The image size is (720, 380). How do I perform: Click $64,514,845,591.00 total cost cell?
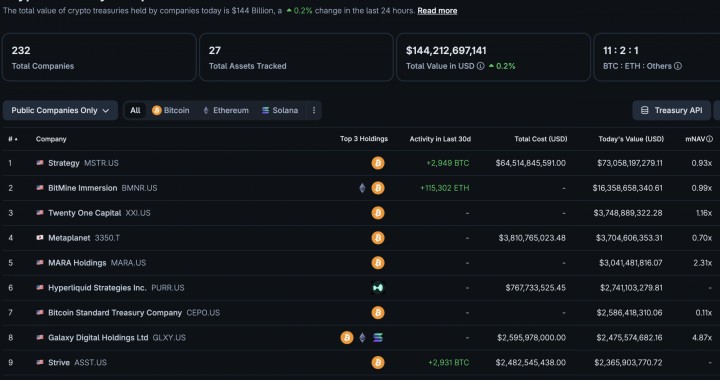530,163
